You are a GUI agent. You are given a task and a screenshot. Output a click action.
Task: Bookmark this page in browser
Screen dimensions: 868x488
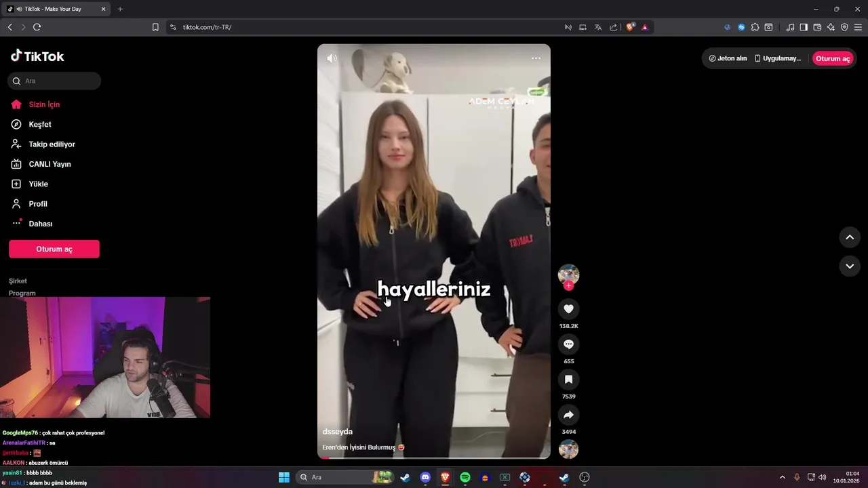pyautogui.click(x=155, y=27)
